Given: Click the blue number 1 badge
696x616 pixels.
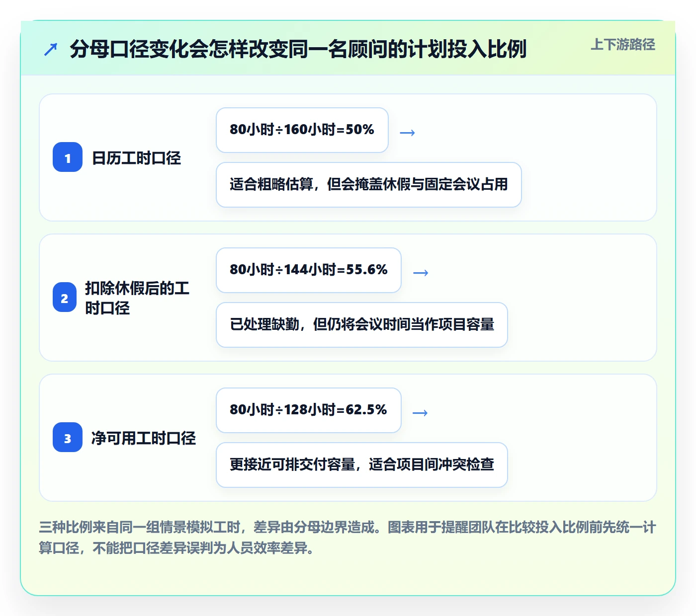Looking at the screenshot, I should point(68,157).
